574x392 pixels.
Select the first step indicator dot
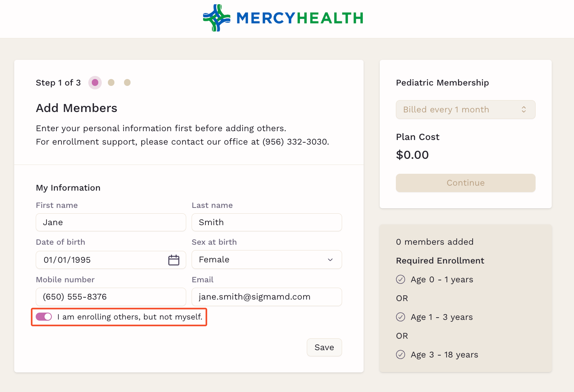click(x=95, y=82)
